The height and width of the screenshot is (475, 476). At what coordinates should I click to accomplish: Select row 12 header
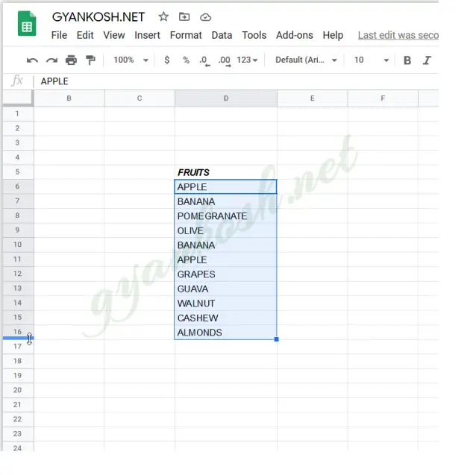click(x=18, y=274)
